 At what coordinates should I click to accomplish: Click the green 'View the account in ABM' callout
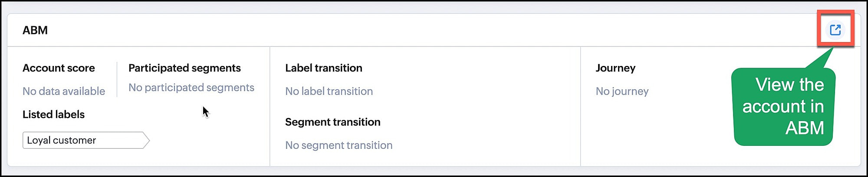pyautogui.click(x=783, y=106)
